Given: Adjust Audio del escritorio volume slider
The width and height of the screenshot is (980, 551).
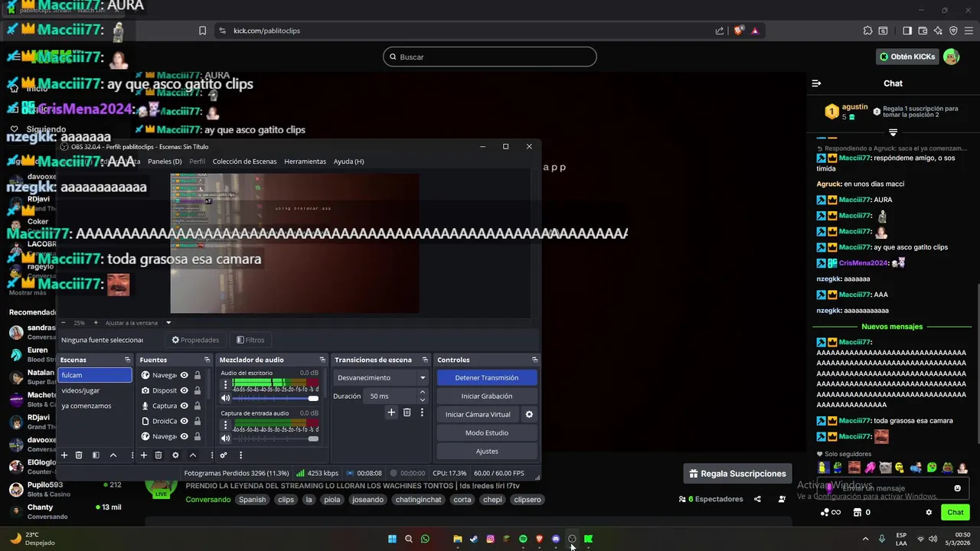Looking at the screenshot, I should 276,398.
